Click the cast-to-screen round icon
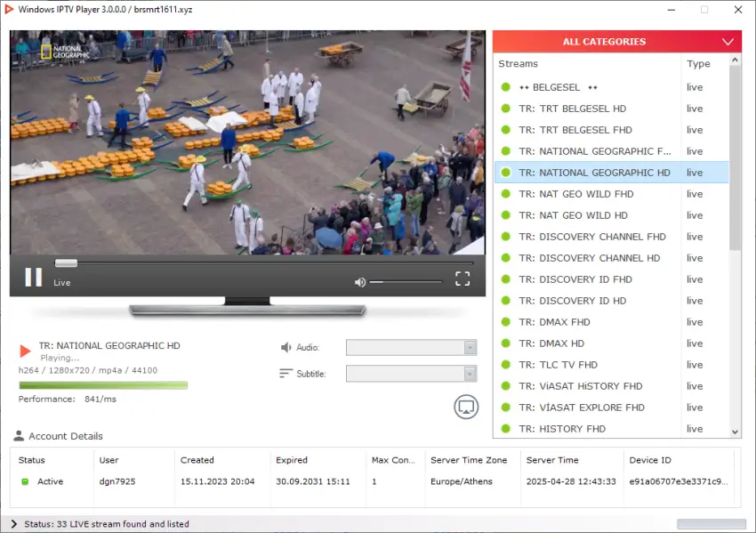This screenshot has width=756, height=533. (x=466, y=407)
